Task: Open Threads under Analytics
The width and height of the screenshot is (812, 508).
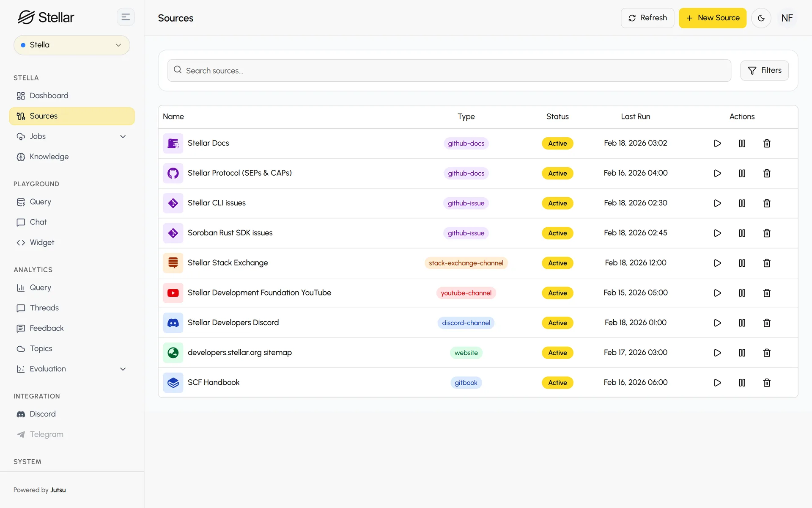Action: 72,308
